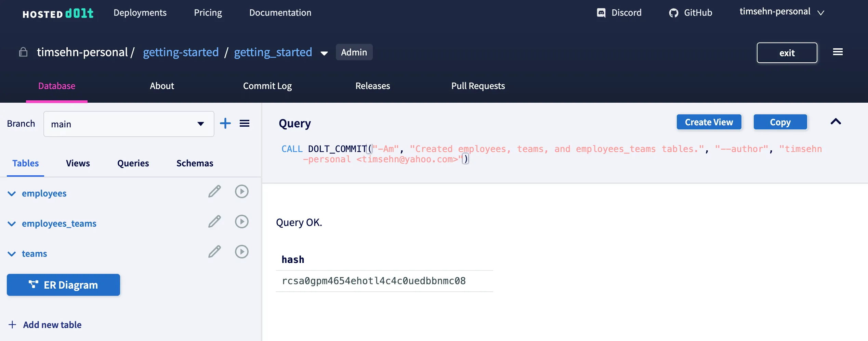Image resolution: width=868 pixels, height=341 pixels.
Task: Collapse the teams table entry
Action: pos(12,254)
